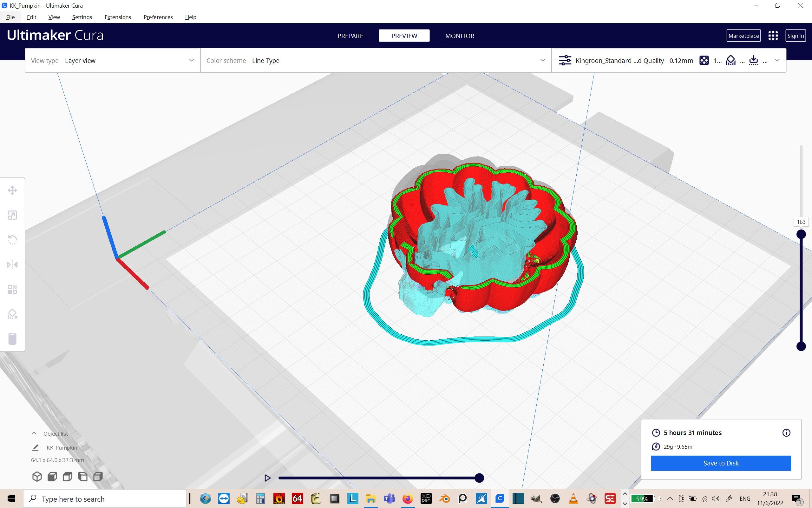The width and height of the screenshot is (812, 508).
Task: Open Per Model Settings tool
Action: point(12,289)
